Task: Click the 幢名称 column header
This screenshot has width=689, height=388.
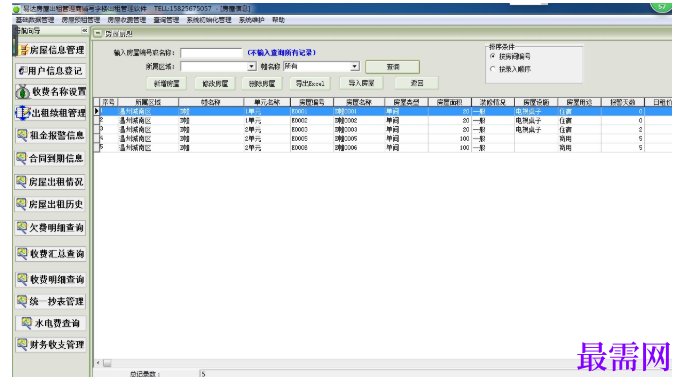Action: coord(210,102)
